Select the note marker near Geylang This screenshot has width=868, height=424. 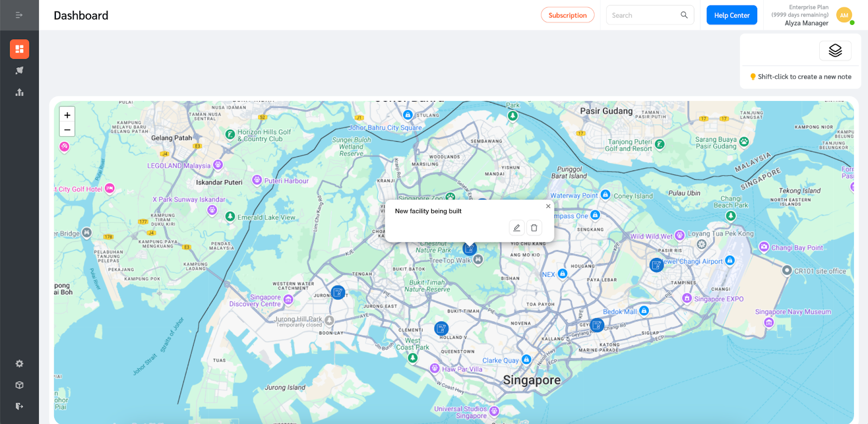point(597,325)
